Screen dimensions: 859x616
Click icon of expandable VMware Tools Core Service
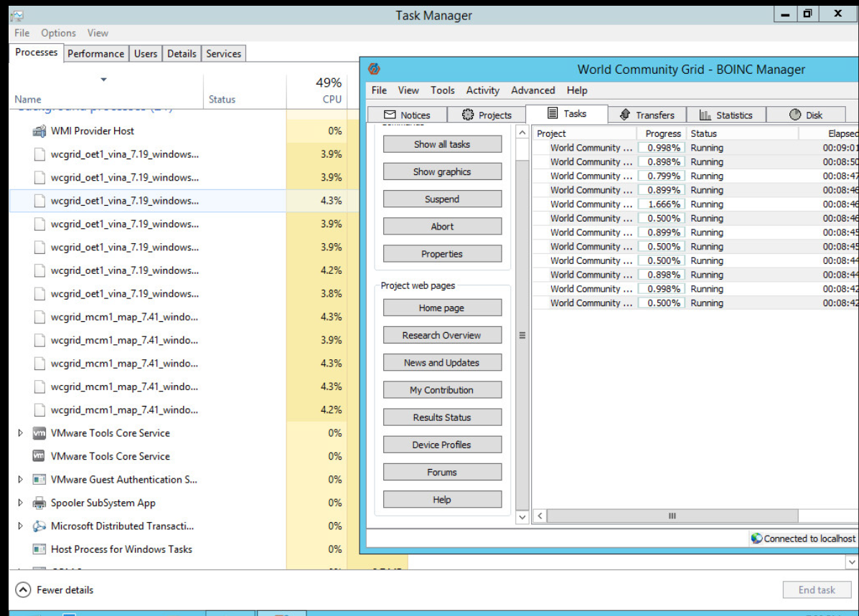[39, 433]
